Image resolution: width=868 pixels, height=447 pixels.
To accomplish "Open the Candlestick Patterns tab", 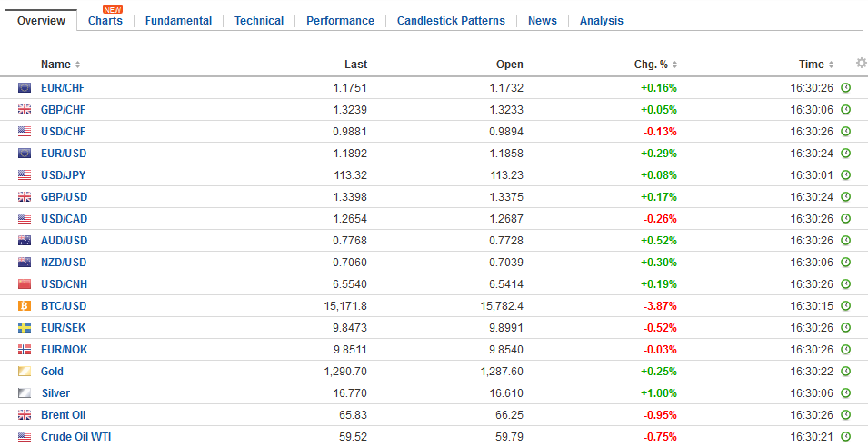I will (x=451, y=21).
